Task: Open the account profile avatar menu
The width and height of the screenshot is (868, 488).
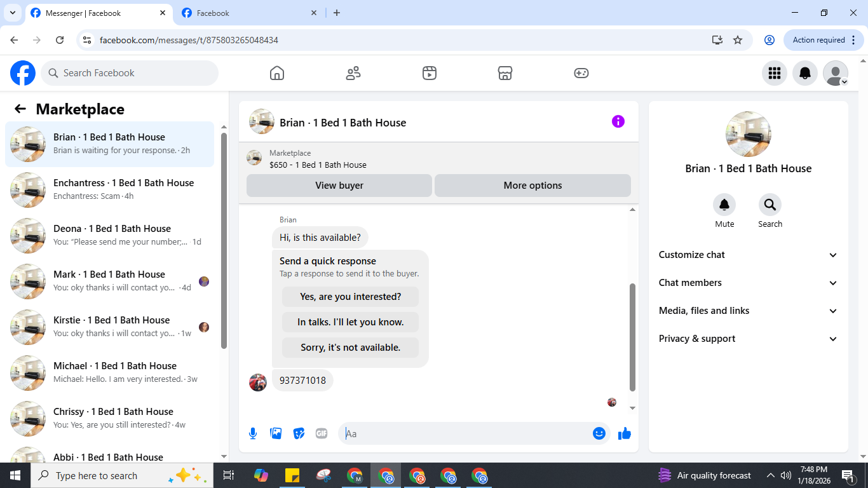Action: (836, 73)
